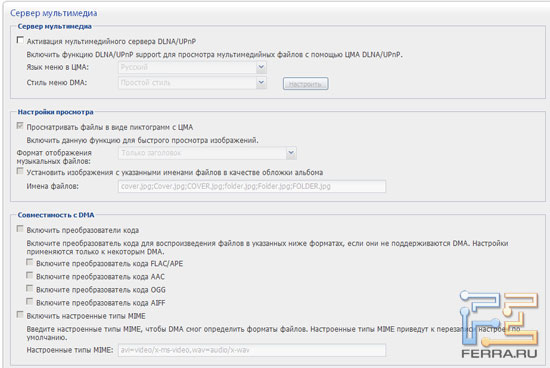The height and width of the screenshot is (368, 550).
Task: Click the Сервер мультимедиа group box title
Action: click(x=55, y=26)
